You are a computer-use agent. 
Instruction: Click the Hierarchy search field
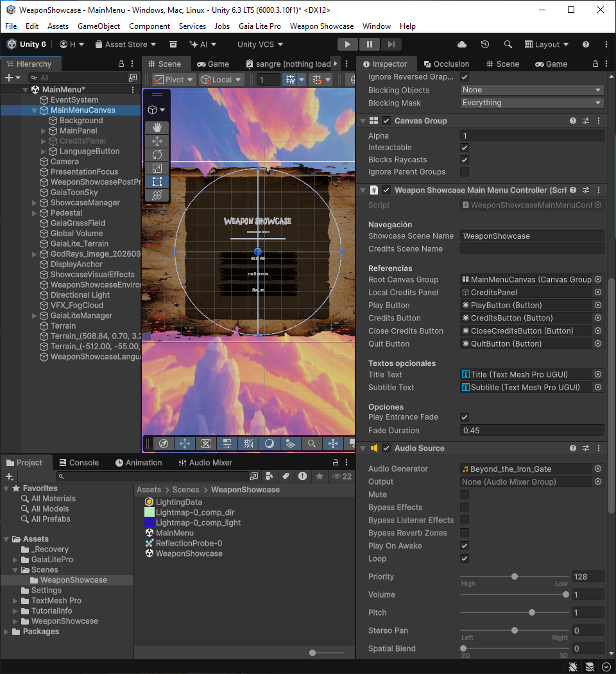coord(78,78)
